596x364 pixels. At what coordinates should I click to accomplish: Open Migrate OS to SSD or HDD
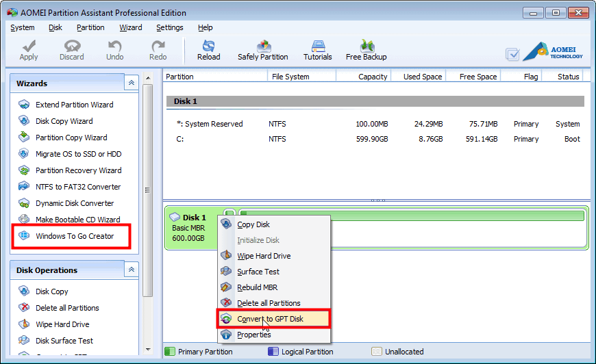79,154
